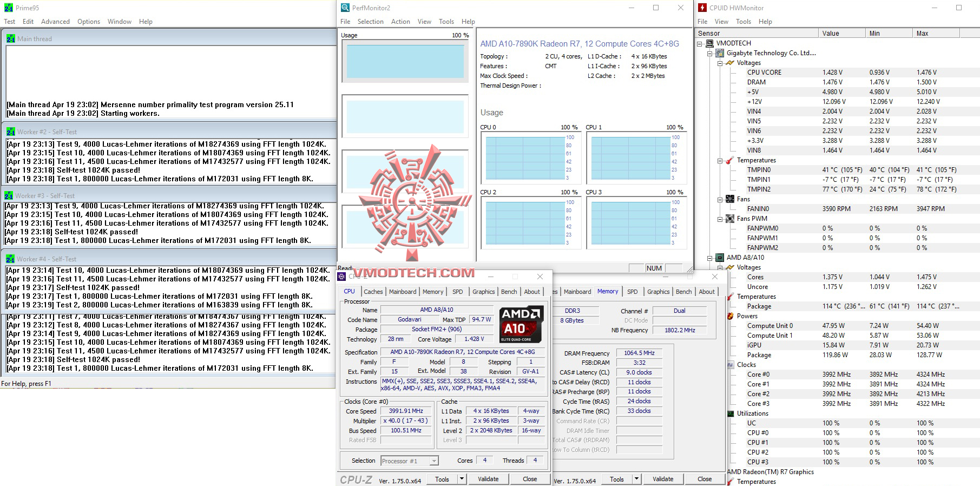
Task: Click Validate in the Memory tab window
Action: point(663,479)
